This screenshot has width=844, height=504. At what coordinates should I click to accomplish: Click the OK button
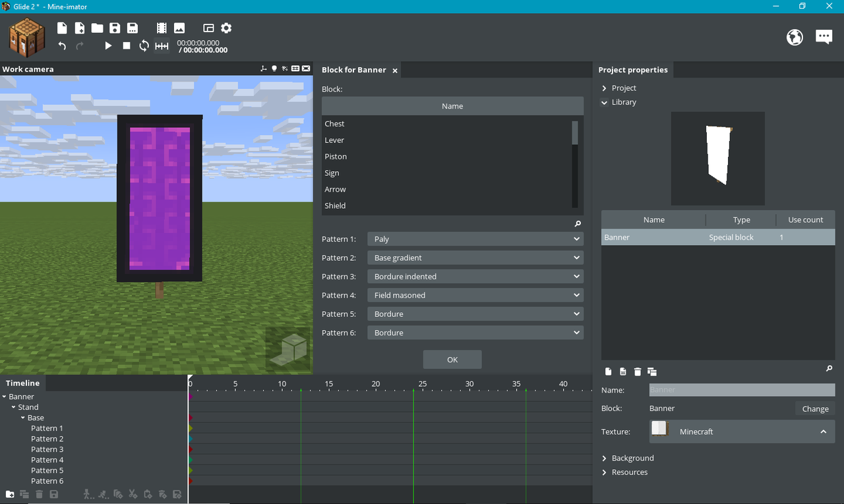(452, 360)
